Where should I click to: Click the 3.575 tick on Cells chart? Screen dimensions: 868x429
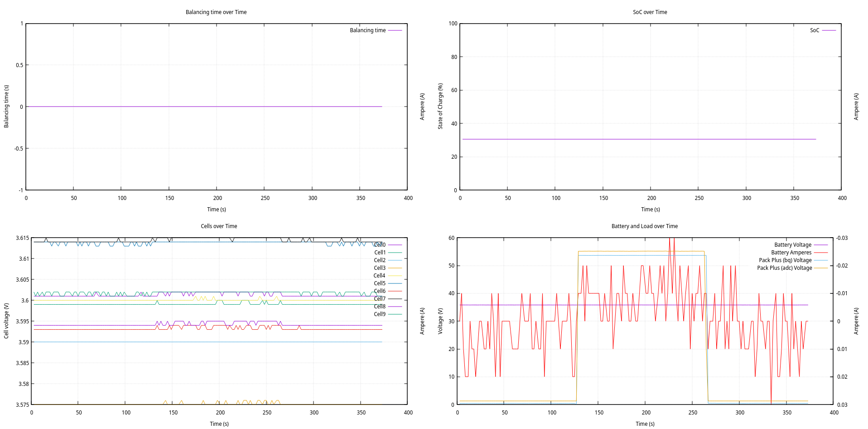[x=22, y=405]
